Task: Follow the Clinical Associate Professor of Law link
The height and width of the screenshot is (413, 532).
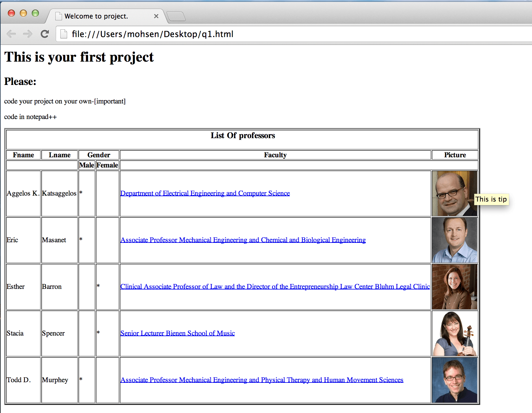Action: (275, 287)
